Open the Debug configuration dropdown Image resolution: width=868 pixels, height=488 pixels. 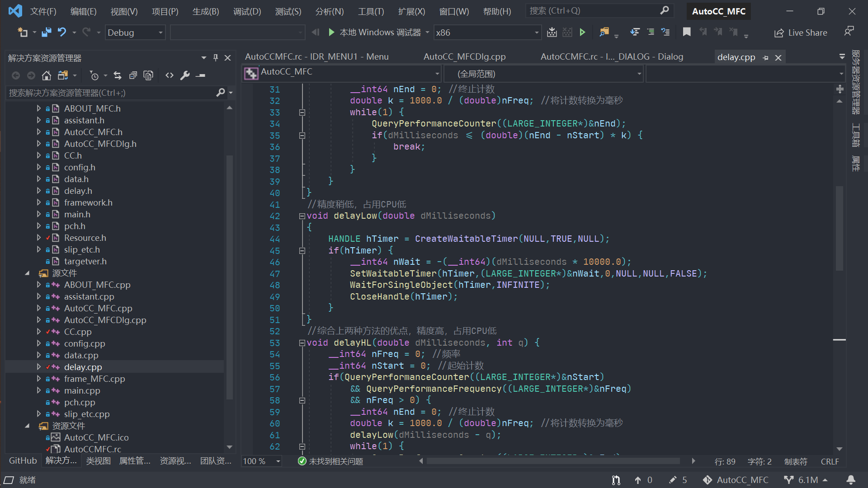[x=160, y=33]
